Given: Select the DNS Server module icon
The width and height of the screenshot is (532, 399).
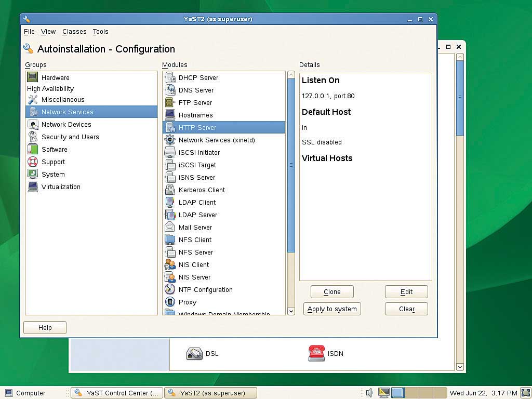Looking at the screenshot, I should click(x=170, y=90).
